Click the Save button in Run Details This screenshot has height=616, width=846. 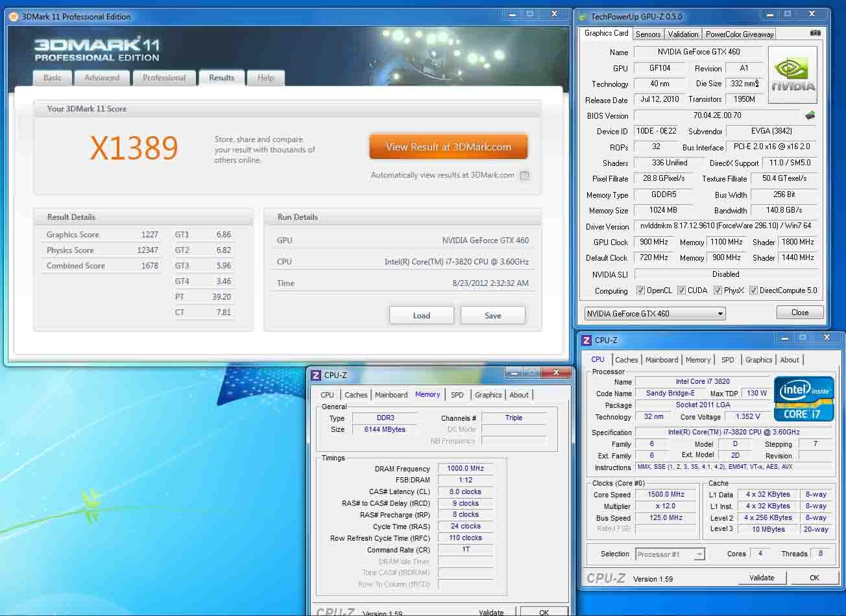pos(493,316)
